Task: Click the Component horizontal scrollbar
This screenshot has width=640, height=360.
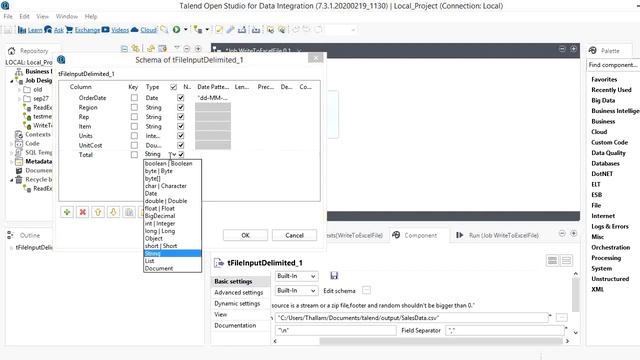Action: click(441, 341)
